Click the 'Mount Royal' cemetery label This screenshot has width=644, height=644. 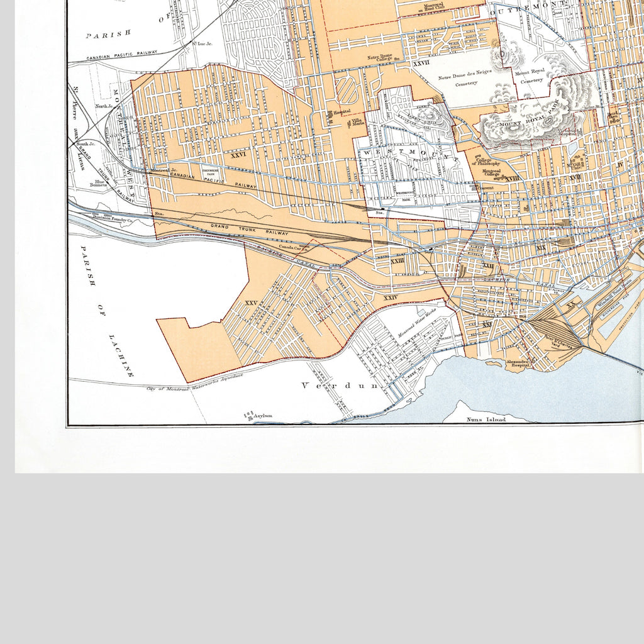(530, 73)
